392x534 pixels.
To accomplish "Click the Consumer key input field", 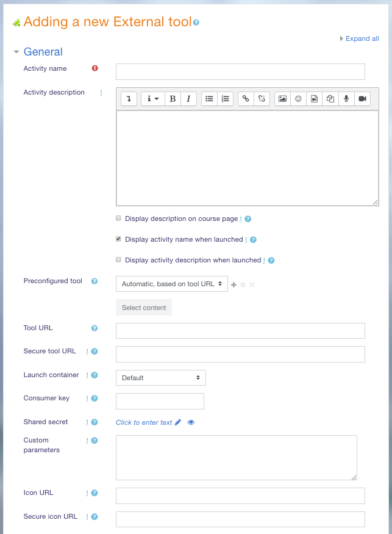I will [x=160, y=401].
